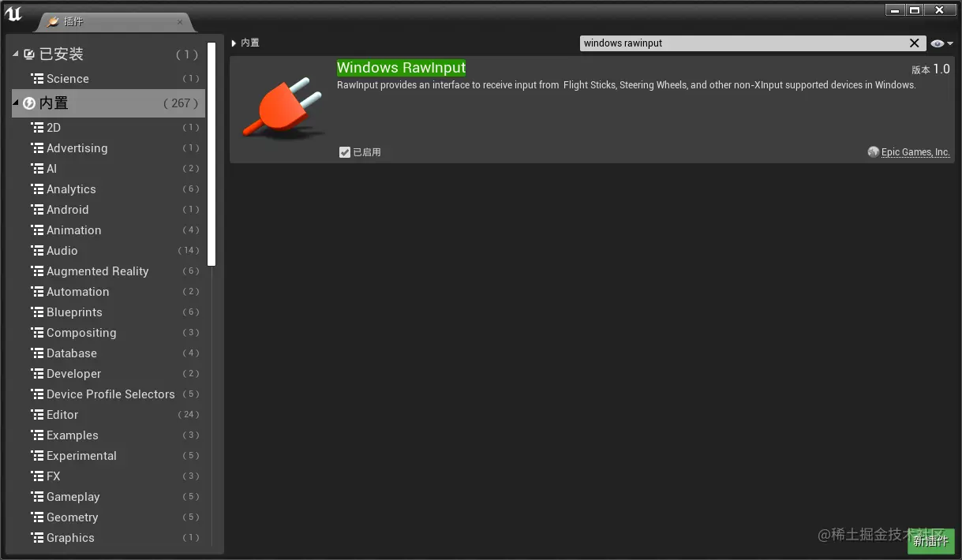Select the Developer category icon
Viewport: 962px width, 560px height.
tap(37, 373)
